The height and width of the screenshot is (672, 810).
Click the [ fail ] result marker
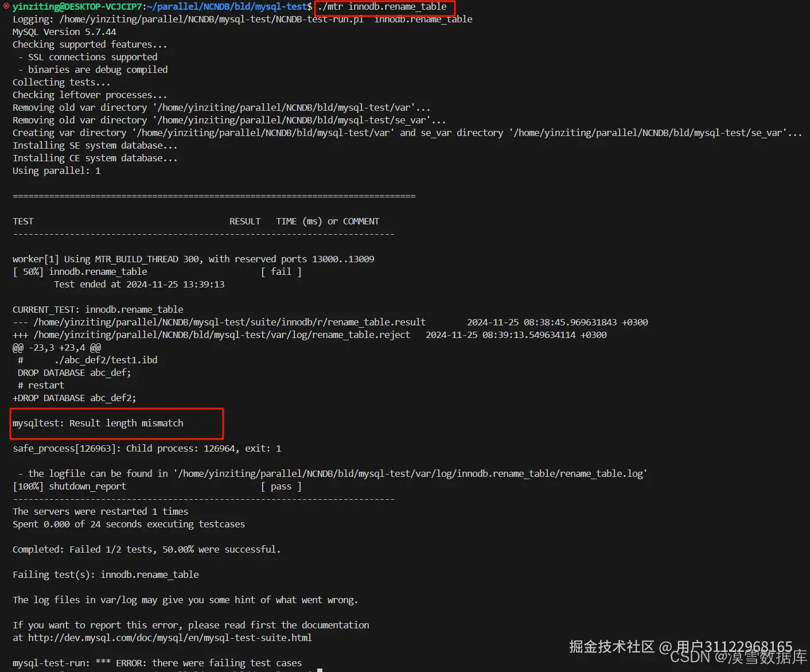click(x=281, y=271)
